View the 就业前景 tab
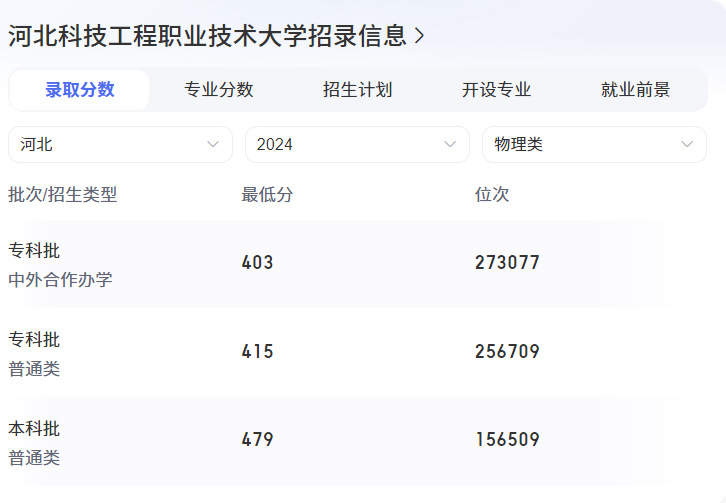The image size is (726, 503). pyautogui.click(x=635, y=90)
